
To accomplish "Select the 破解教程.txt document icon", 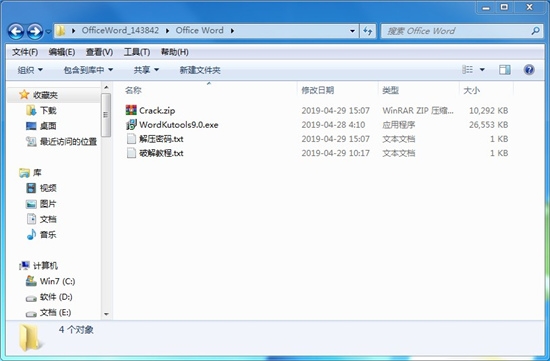I will click(x=131, y=153).
